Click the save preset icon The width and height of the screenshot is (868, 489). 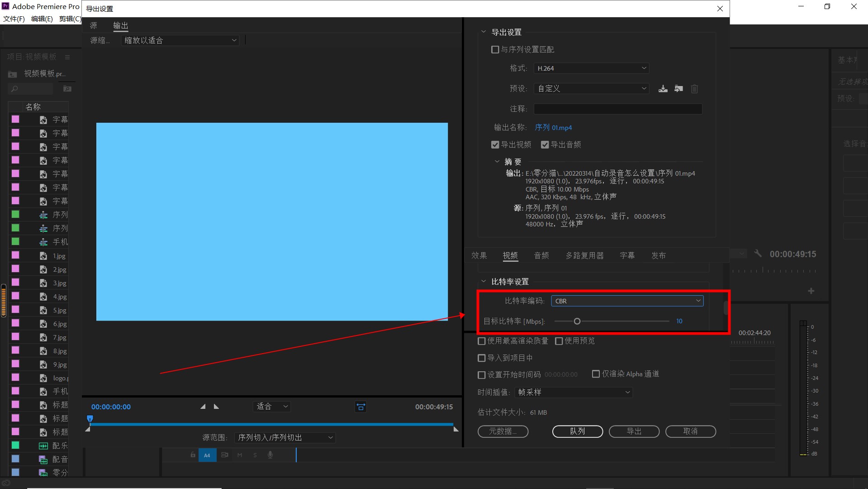pos(663,89)
